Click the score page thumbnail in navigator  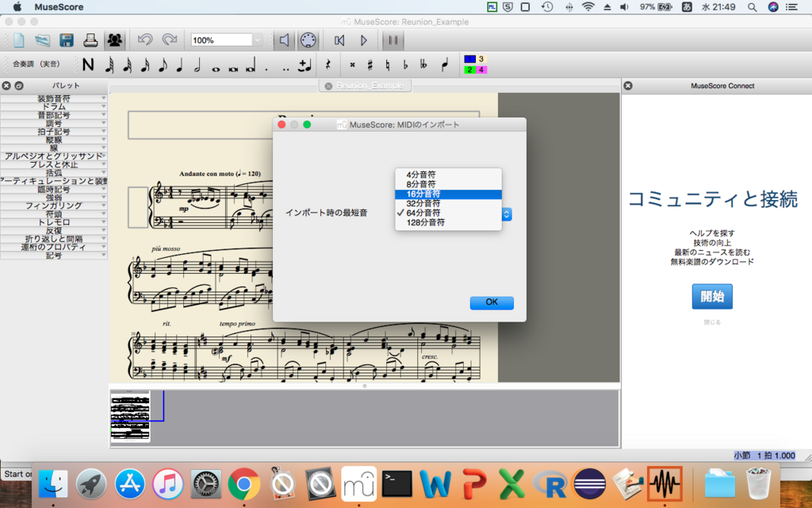[130, 416]
